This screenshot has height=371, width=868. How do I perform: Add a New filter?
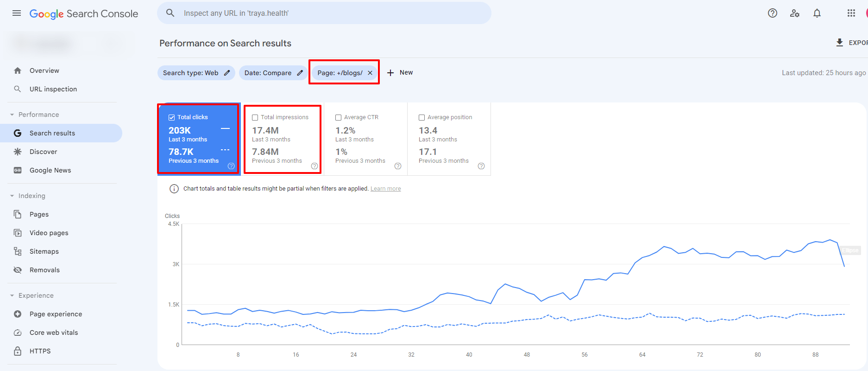point(400,73)
